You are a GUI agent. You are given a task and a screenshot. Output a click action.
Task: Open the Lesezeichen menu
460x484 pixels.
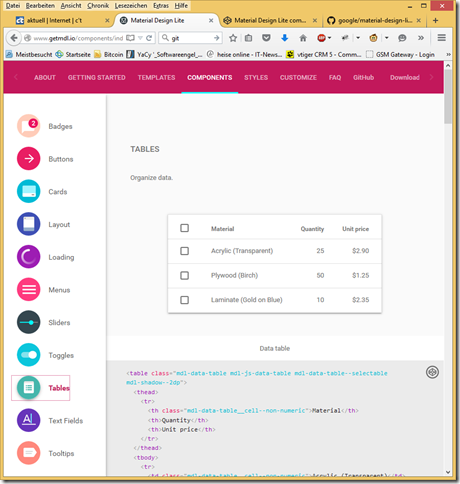point(131,6)
